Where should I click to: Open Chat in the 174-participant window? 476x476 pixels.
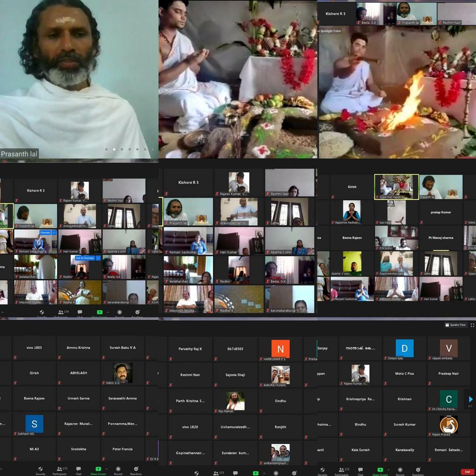coord(80,313)
